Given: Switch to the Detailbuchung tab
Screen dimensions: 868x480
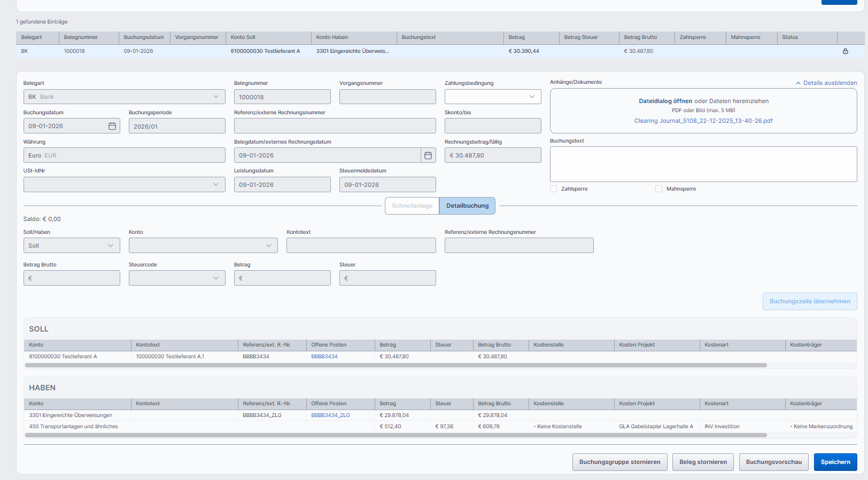Looking at the screenshot, I should (x=467, y=206).
